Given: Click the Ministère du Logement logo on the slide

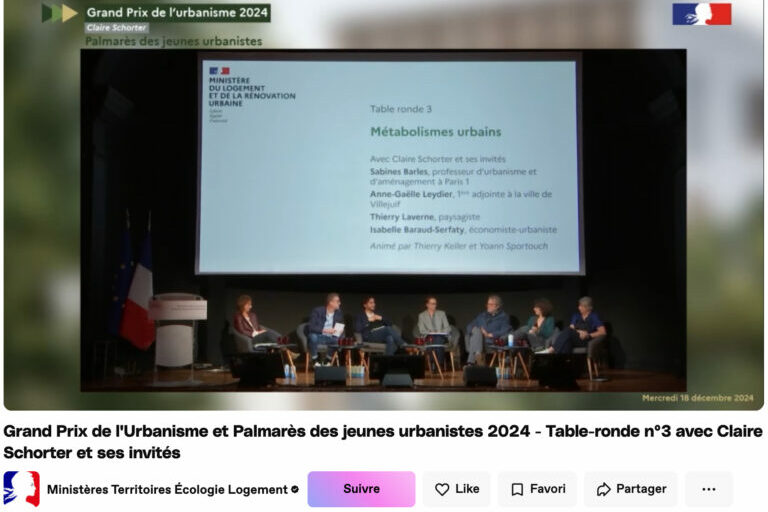Looking at the screenshot, I should 250,94.
